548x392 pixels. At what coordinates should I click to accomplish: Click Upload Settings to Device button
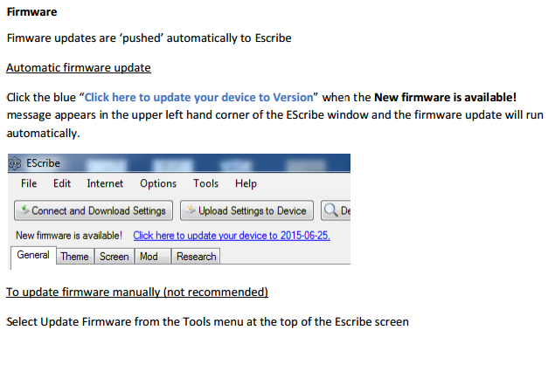coord(246,210)
